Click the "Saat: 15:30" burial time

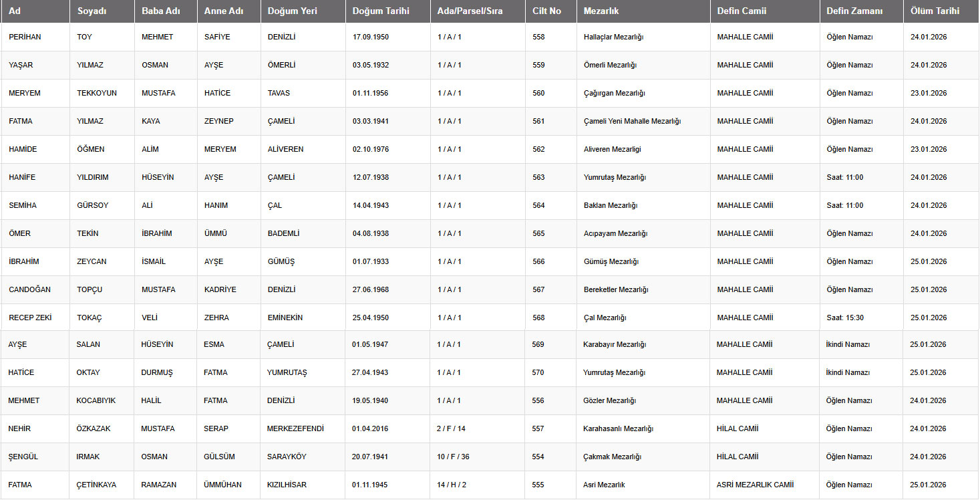(845, 318)
